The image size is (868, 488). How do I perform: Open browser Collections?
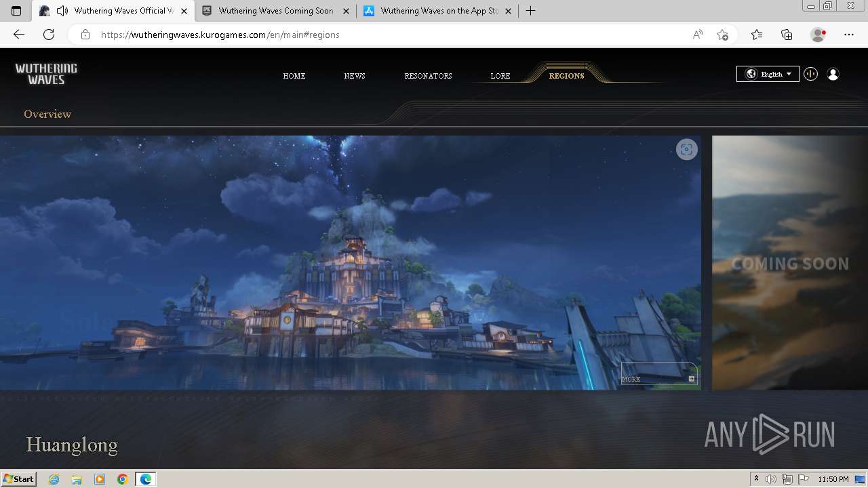[787, 35]
